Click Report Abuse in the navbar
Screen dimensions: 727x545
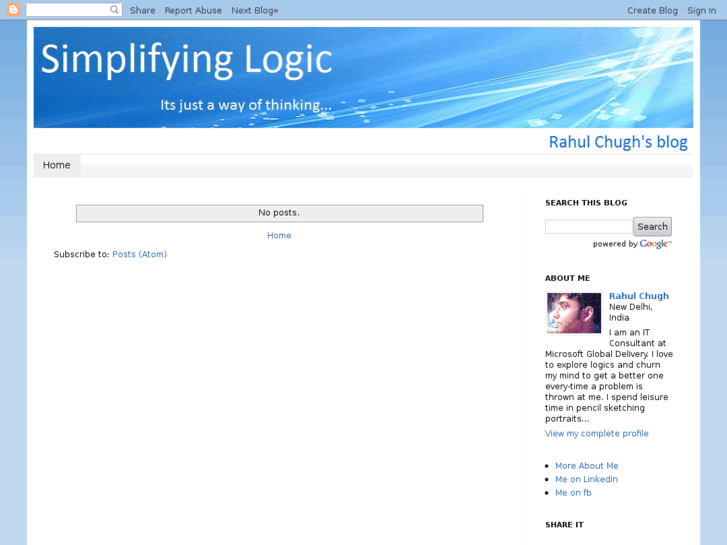[193, 10]
